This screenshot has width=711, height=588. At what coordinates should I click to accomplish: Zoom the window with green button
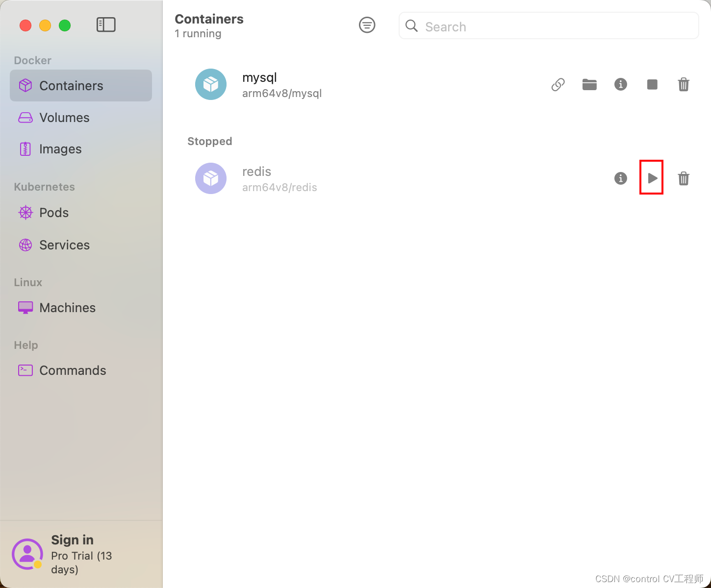point(65,25)
